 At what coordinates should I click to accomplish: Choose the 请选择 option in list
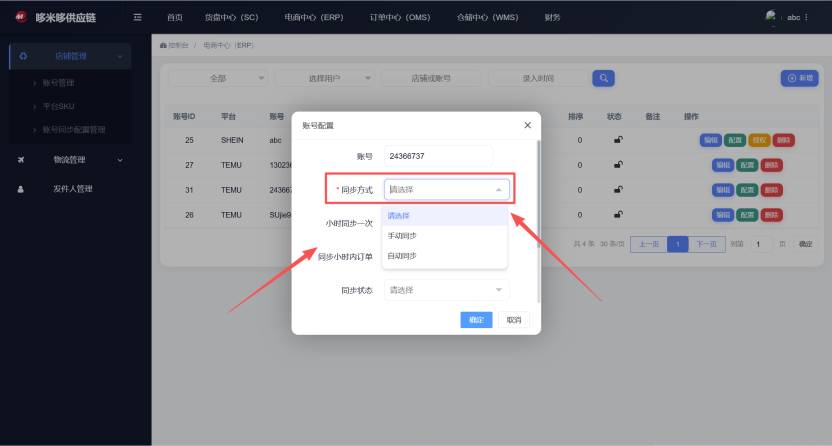point(445,216)
